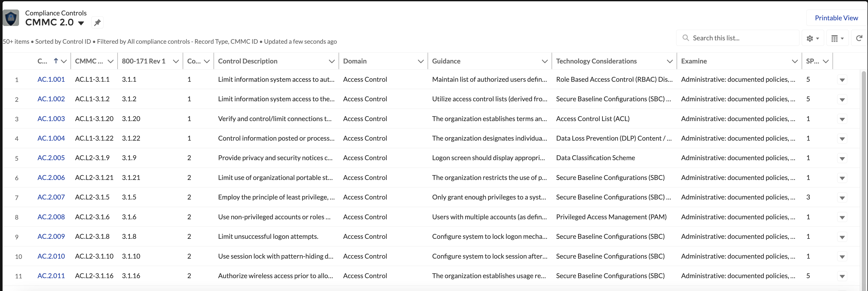
Task: Open the list view settings gear
Action: [x=812, y=38]
